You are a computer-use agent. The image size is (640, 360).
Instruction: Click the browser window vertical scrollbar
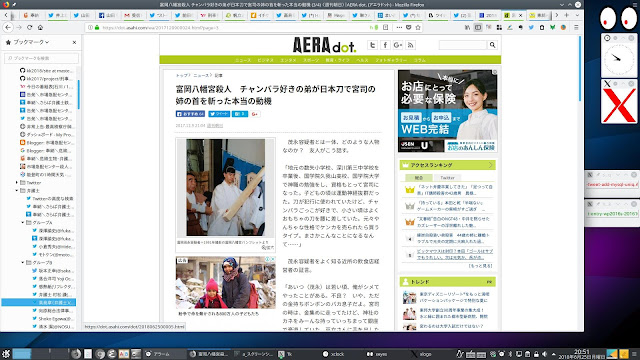(x=580, y=69)
